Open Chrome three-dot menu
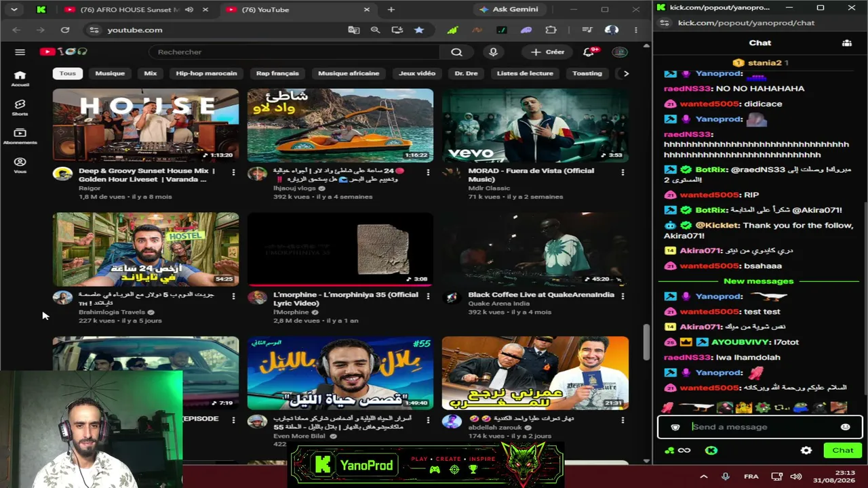Screen dimensions: 868x488 click(x=635, y=30)
